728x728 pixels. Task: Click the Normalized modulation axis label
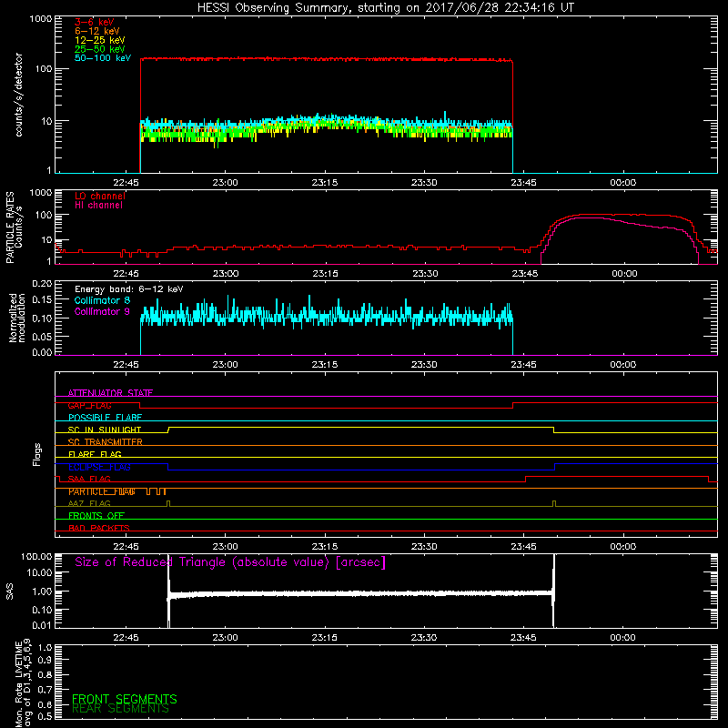pyautogui.click(x=17, y=318)
